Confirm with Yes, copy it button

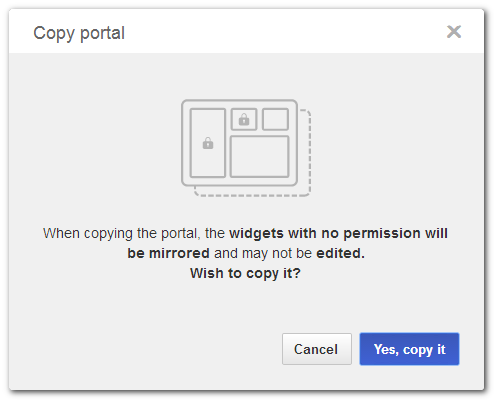click(409, 349)
